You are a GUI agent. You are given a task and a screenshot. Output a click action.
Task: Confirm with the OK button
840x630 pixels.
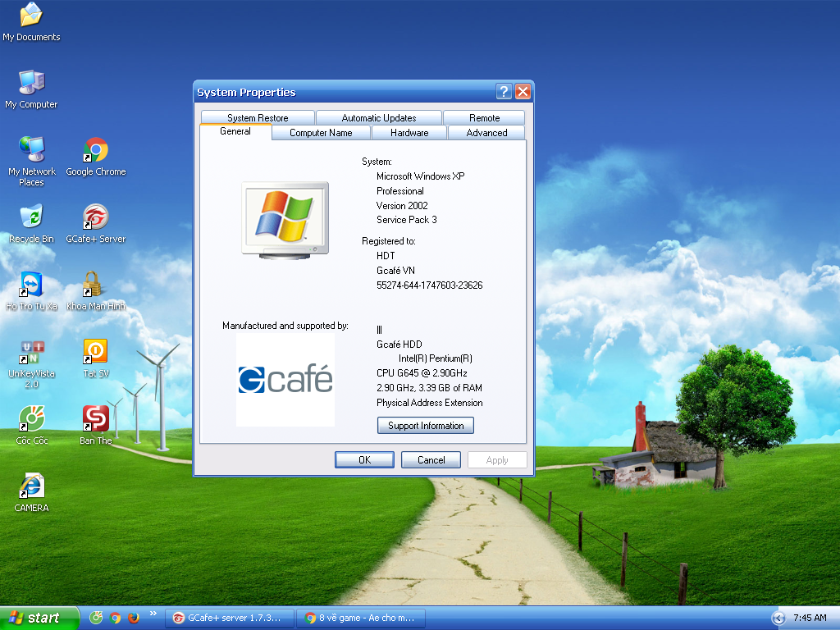[x=364, y=459]
